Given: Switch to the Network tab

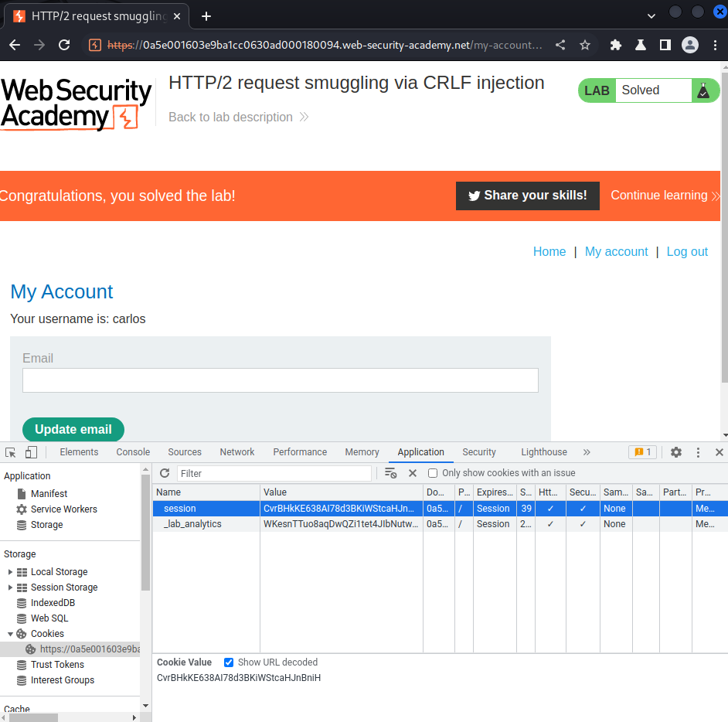Looking at the screenshot, I should click(236, 452).
